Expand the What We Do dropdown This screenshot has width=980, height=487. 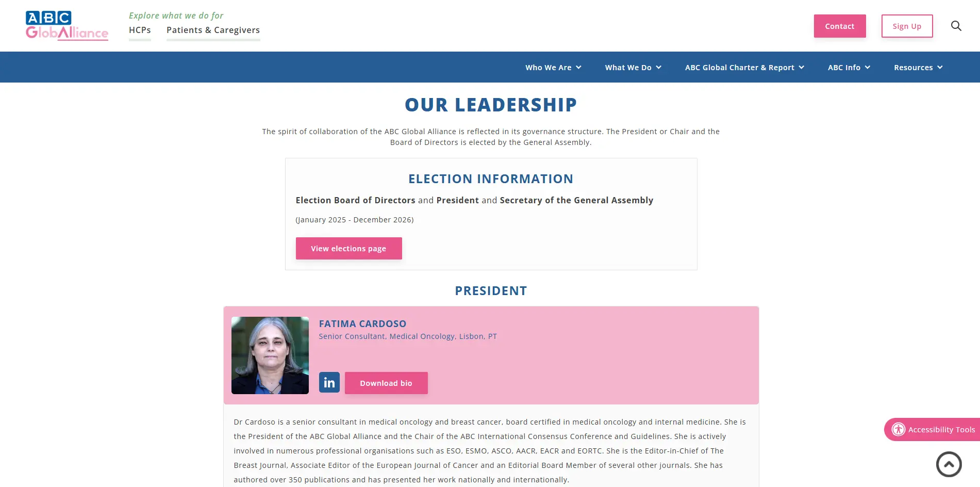pos(633,68)
